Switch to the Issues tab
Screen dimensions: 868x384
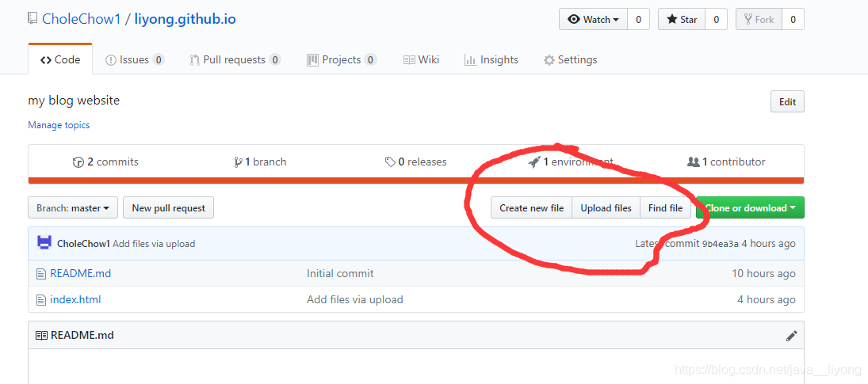pos(135,59)
